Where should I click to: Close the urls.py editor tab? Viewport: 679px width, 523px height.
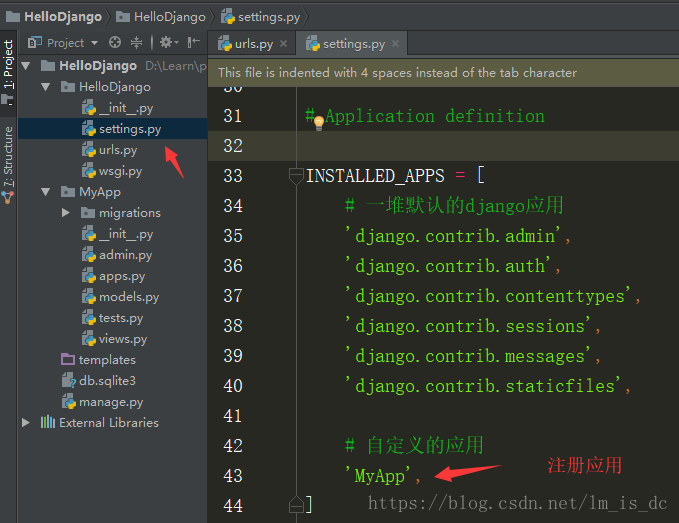[284, 44]
